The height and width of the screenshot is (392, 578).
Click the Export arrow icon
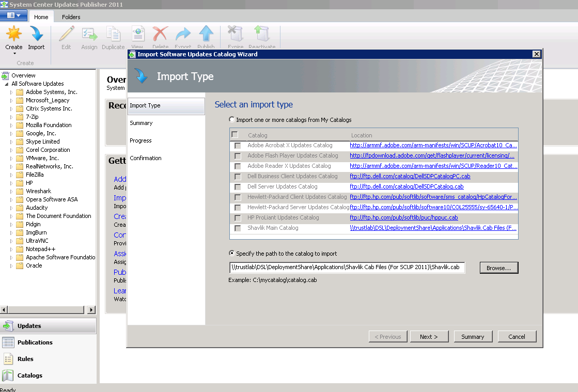183,34
